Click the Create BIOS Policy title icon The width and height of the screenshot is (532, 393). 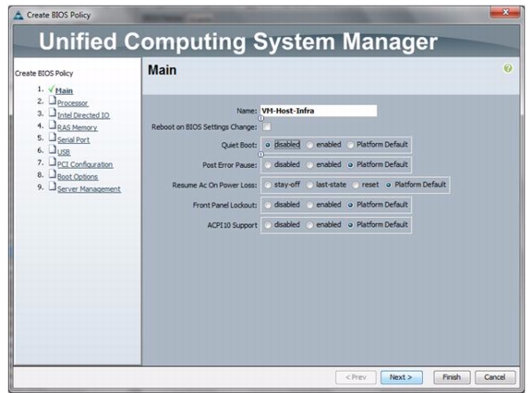pos(18,16)
